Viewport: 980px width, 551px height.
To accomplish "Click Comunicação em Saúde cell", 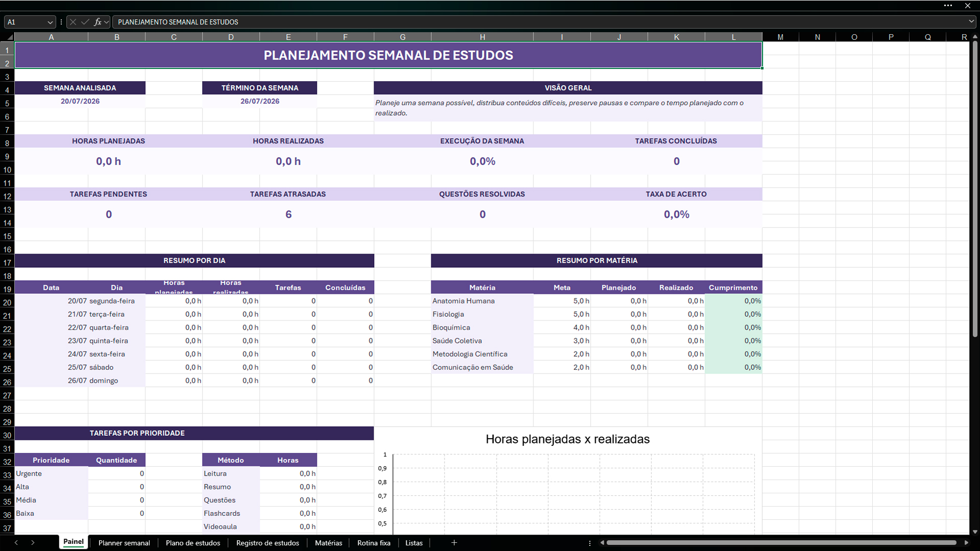I will 482,367.
